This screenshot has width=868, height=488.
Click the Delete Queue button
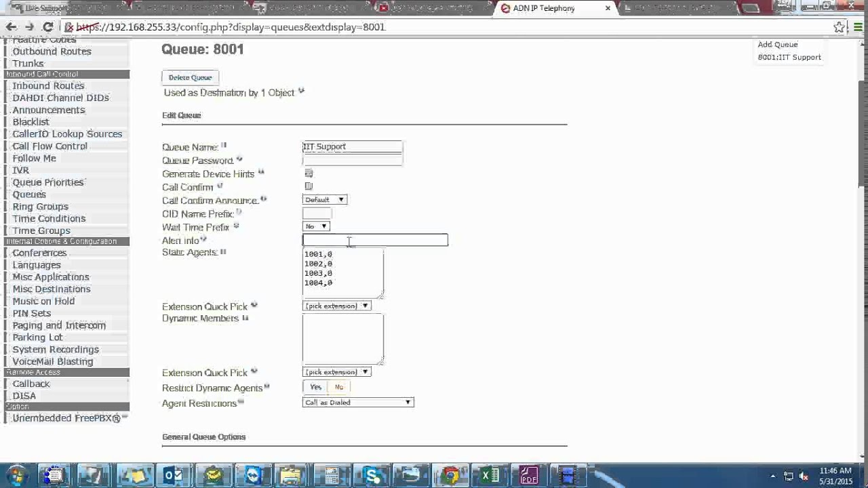pyautogui.click(x=191, y=77)
